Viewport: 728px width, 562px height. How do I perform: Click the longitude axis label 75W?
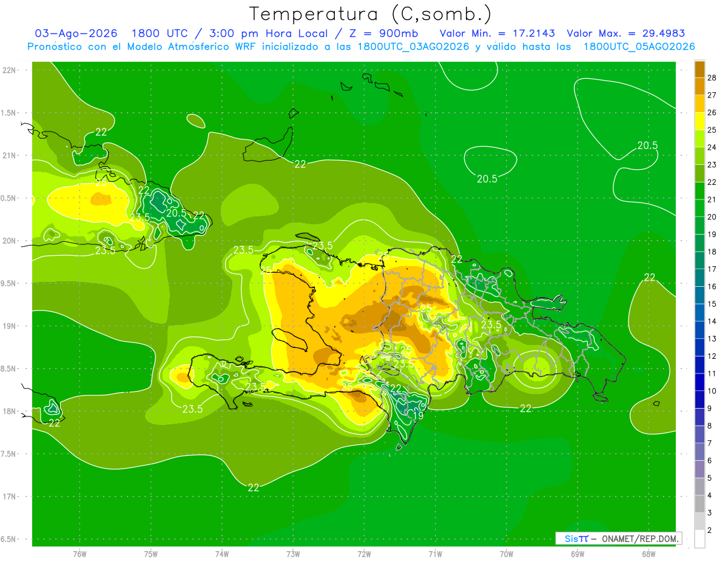click(x=151, y=553)
